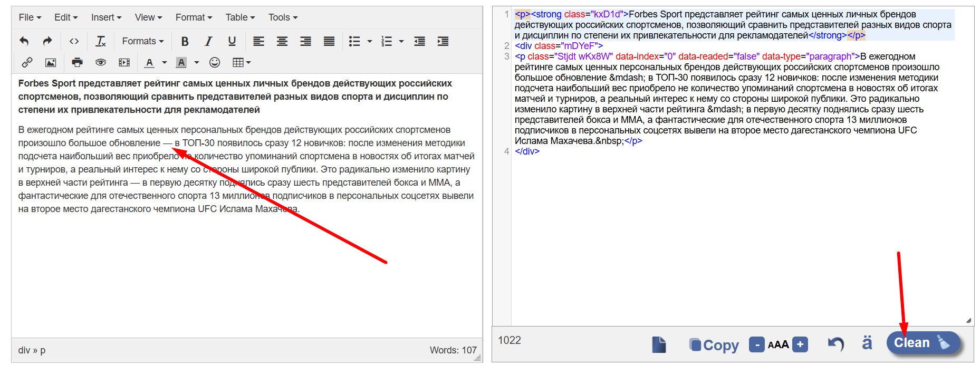980x374 pixels.
Task: Increase font size with plus button
Action: (x=800, y=345)
